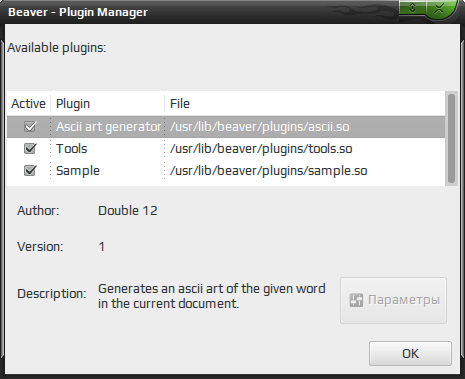Viewport: 465px width, 379px height.
Task: Select the Sample plugin row
Action: (226, 171)
